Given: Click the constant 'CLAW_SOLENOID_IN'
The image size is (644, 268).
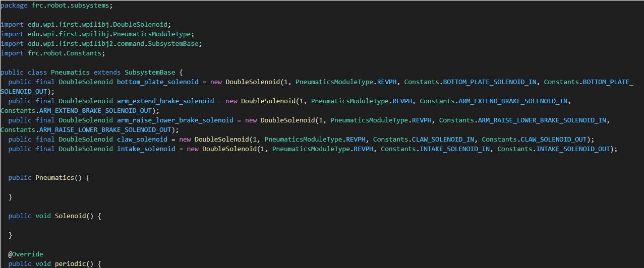Looking at the screenshot, I should [x=443, y=139].
